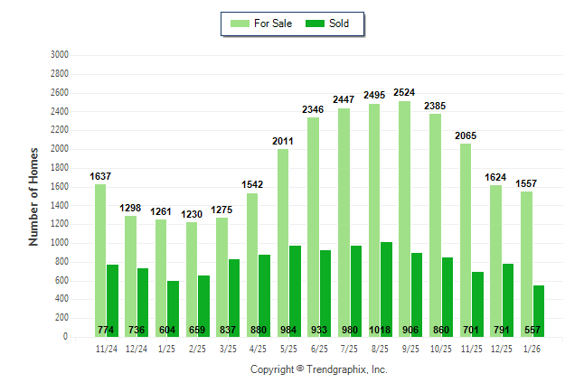Click the 2495 data label above 8/25
Image resolution: width=584 pixels, height=392 pixels.
(374, 94)
